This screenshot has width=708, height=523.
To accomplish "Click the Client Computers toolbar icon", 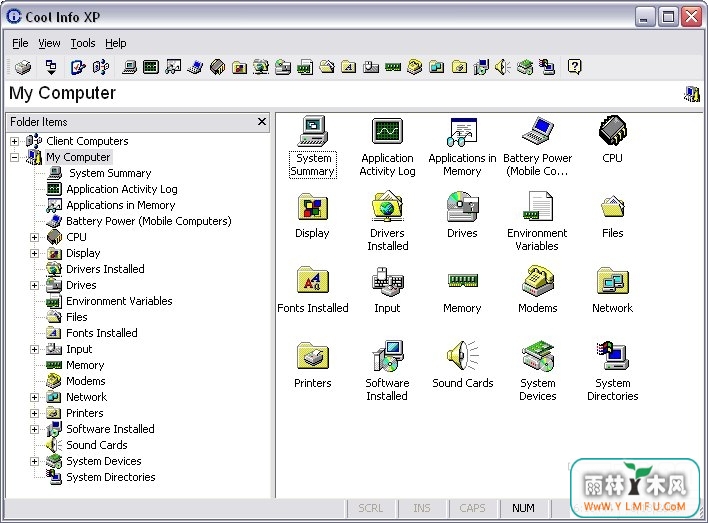I will (101, 67).
